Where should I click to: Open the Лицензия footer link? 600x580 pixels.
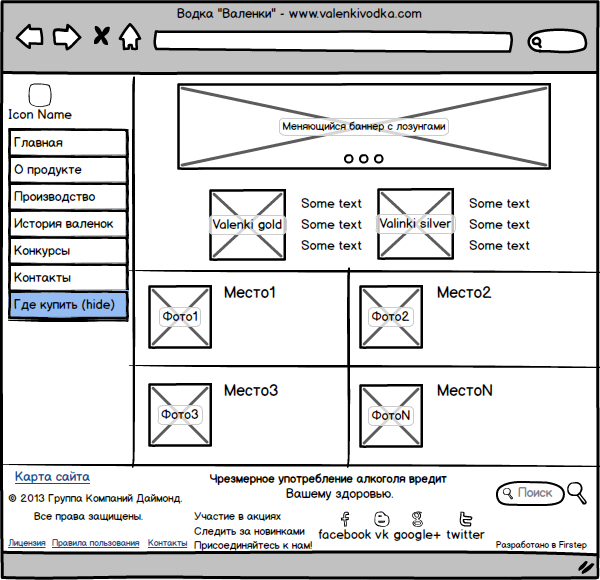tap(27, 543)
